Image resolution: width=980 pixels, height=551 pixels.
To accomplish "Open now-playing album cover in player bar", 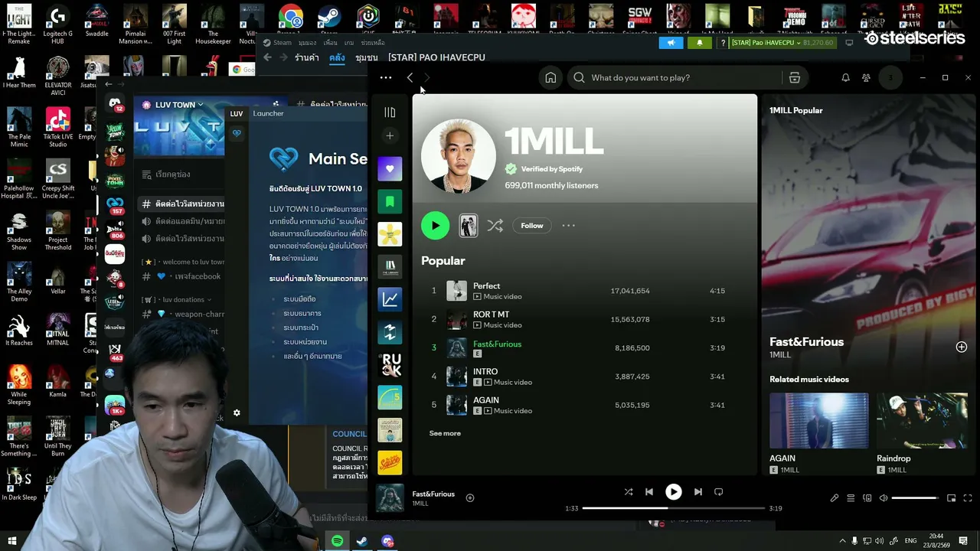I will pos(390,498).
